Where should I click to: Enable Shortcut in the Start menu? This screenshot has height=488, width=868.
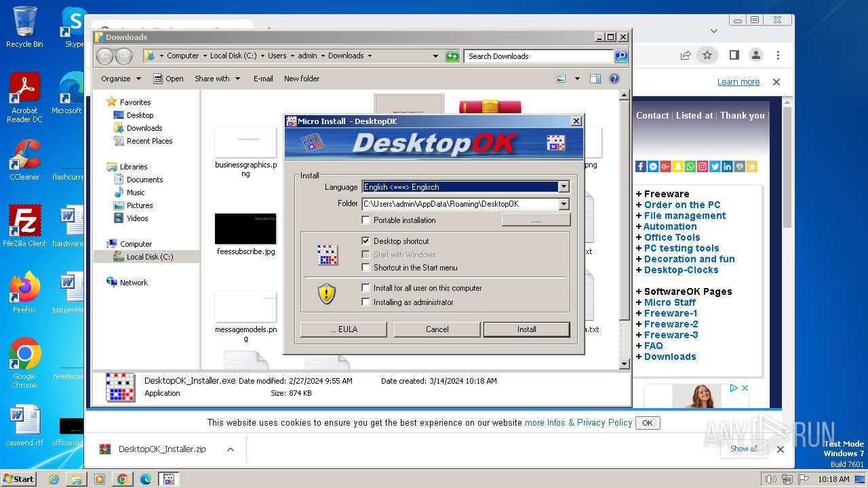(366, 268)
